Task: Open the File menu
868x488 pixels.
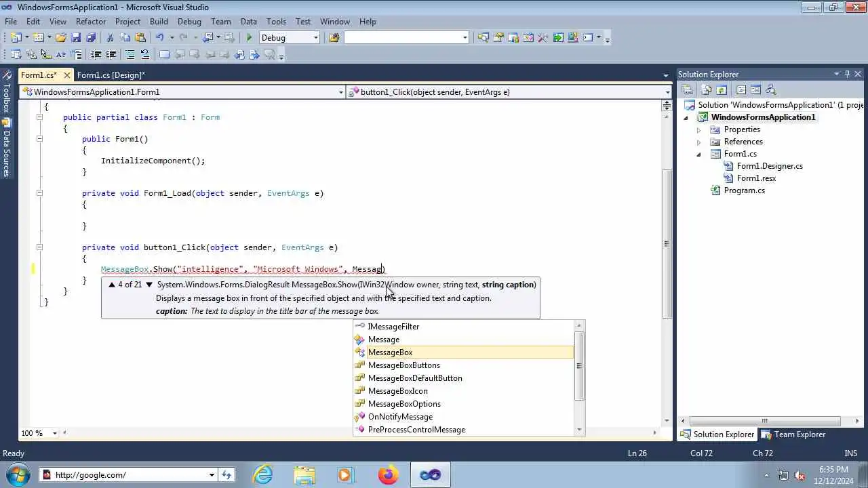Action: (x=11, y=22)
